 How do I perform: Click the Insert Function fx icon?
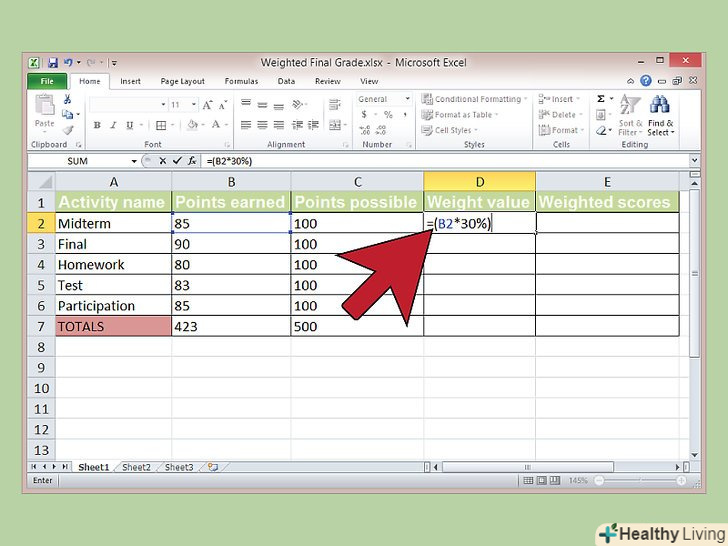point(191,161)
